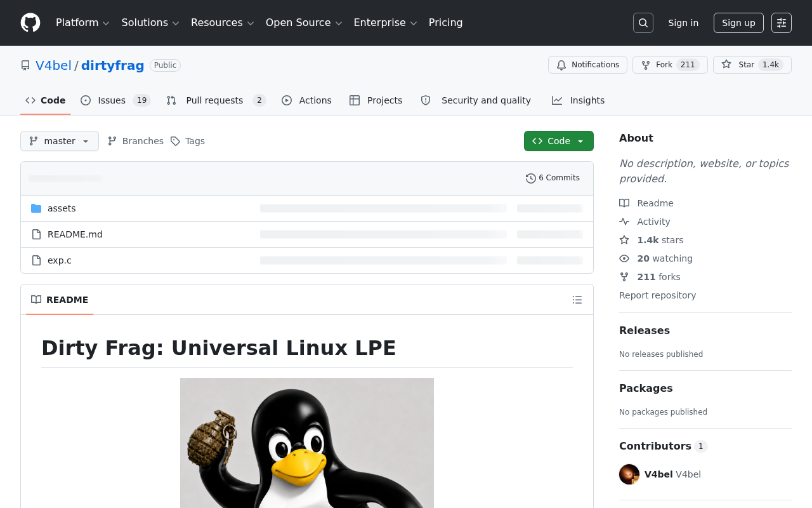
Task: Click the Dirty Frag README title
Action: (219, 348)
